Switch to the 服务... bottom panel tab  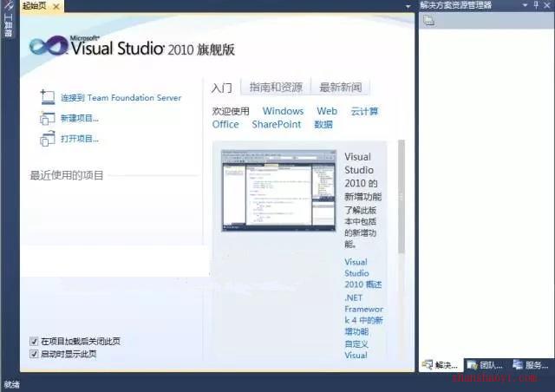click(x=531, y=365)
